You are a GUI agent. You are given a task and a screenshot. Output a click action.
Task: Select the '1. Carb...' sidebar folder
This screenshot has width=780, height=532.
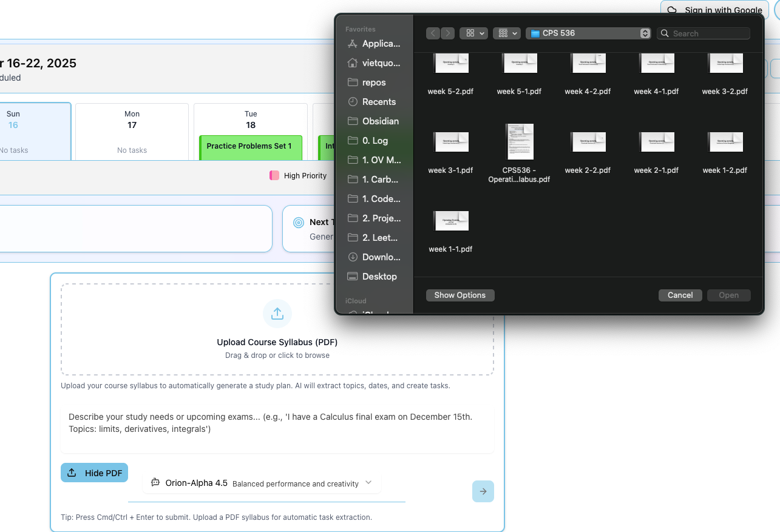point(374,180)
